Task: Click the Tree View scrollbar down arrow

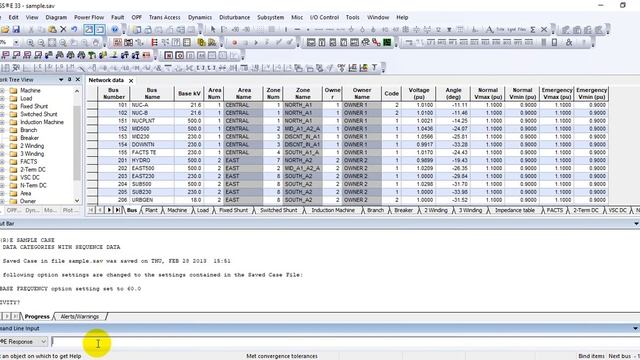Action: tap(77, 200)
